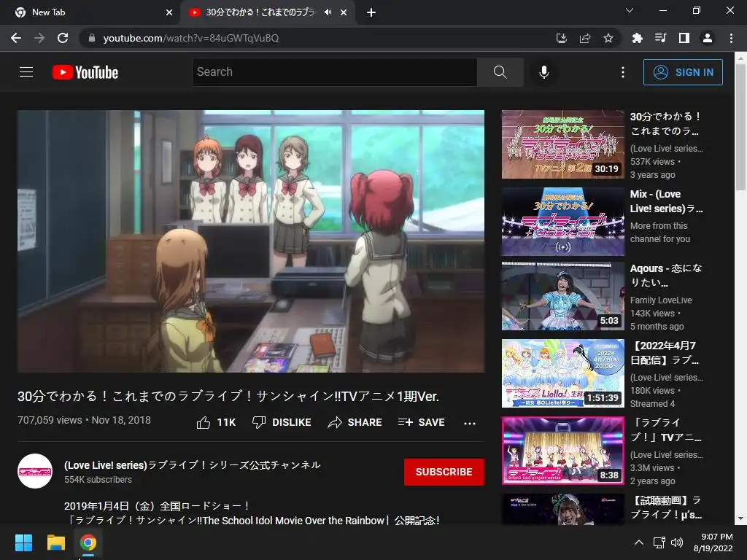The width and height of the screenshot is (747, 560).
Task: Expand Chrome tab search chevron
Action: (x=630, y=10)
